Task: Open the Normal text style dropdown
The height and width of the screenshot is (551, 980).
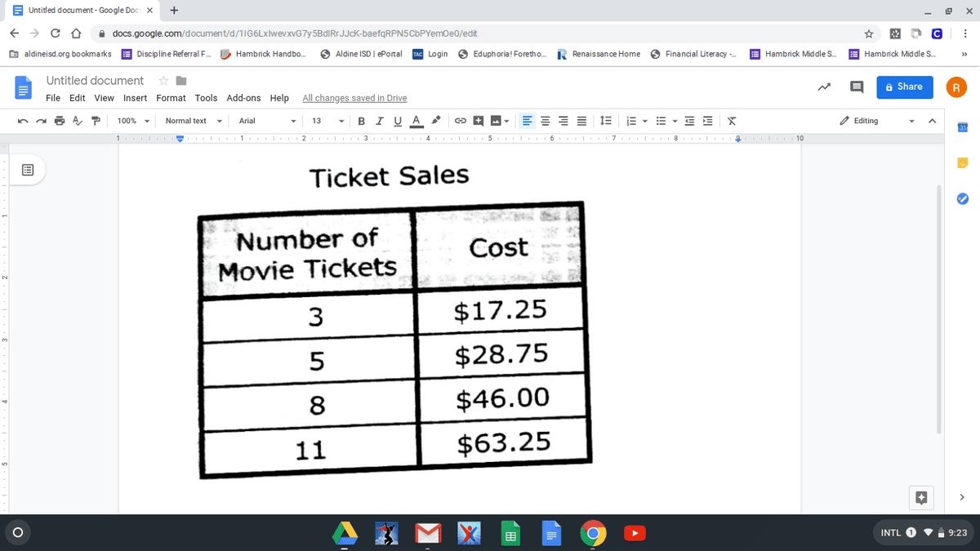Action: 194,121
